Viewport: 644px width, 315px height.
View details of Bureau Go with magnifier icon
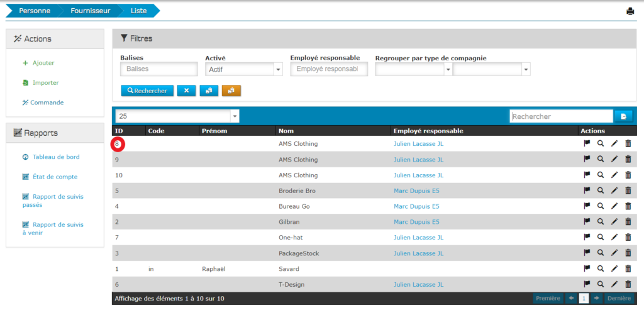click(601, 206)
